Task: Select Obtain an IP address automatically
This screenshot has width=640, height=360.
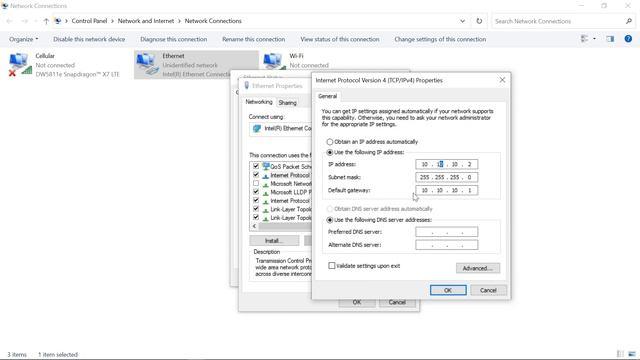Action: [x=330, y=142]
